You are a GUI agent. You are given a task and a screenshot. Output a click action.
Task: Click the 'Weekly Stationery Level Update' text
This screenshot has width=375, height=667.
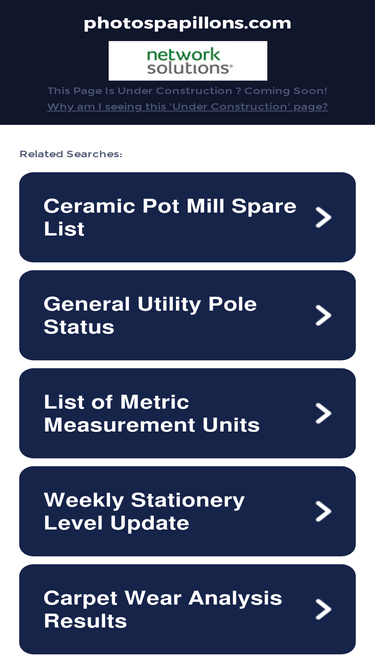pyautogui.click(x=144, y=511)
